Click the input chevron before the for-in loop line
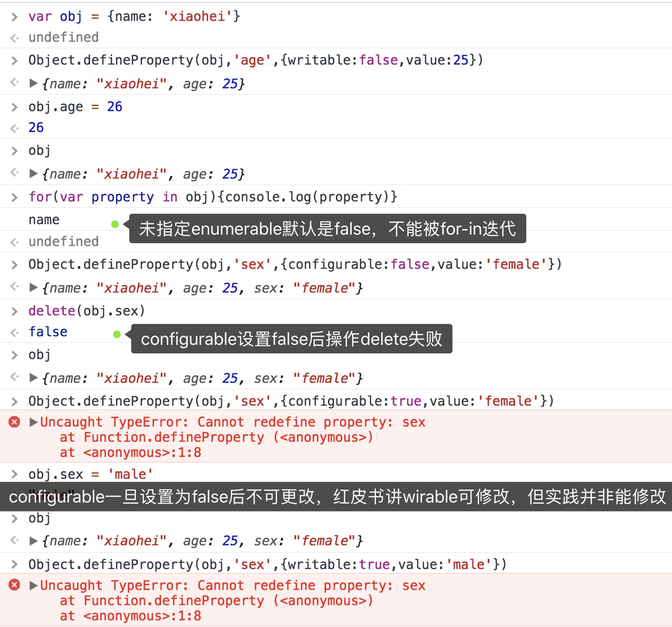Viewport: 672px width, 627px height. (x=15, y=198)
